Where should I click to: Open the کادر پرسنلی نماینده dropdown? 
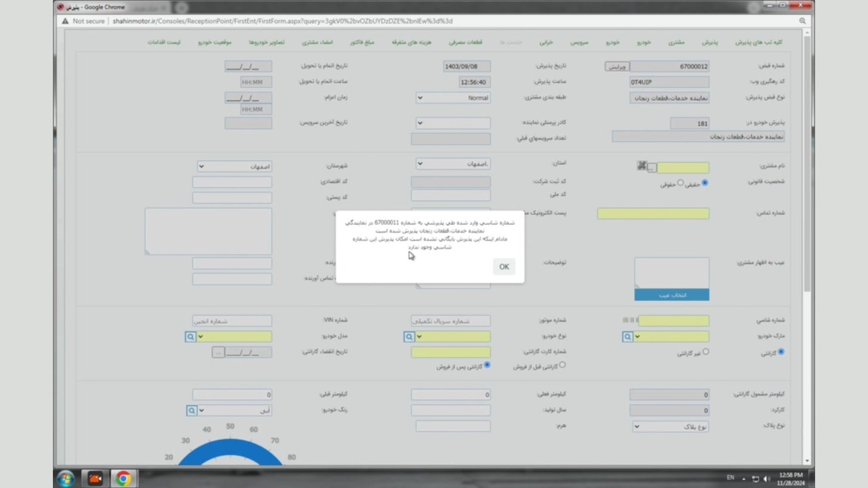point(453,123)
